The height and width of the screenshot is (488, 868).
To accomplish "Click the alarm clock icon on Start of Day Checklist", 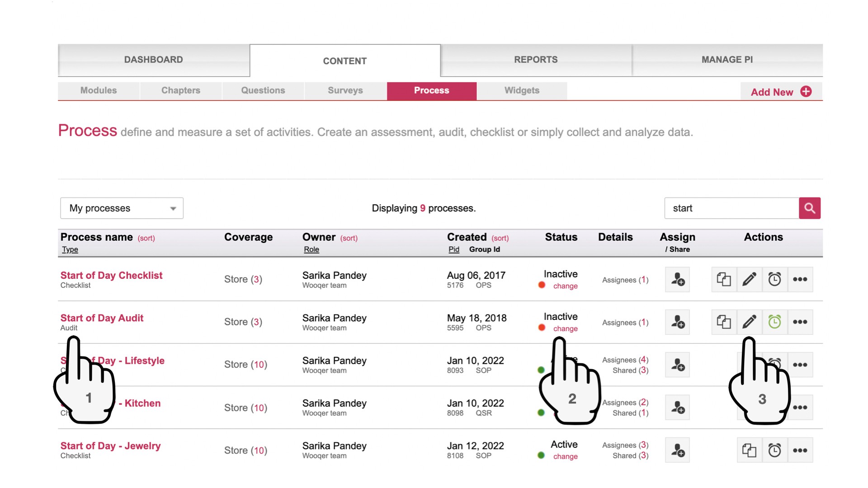I will [775, 279].
